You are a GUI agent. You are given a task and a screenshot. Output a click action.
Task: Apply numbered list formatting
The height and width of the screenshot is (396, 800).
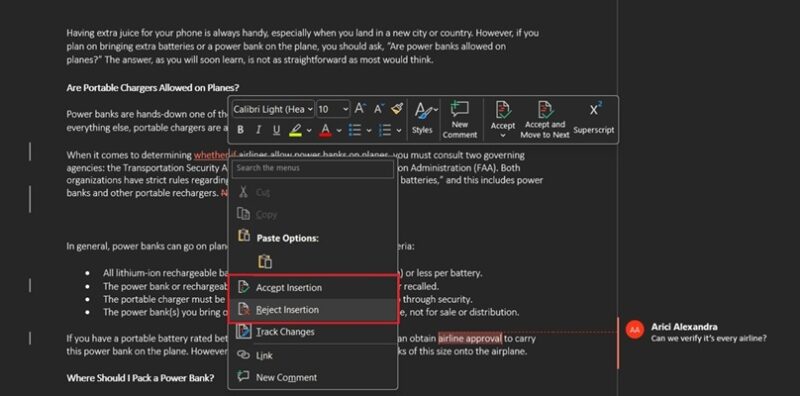pos(385,130)
